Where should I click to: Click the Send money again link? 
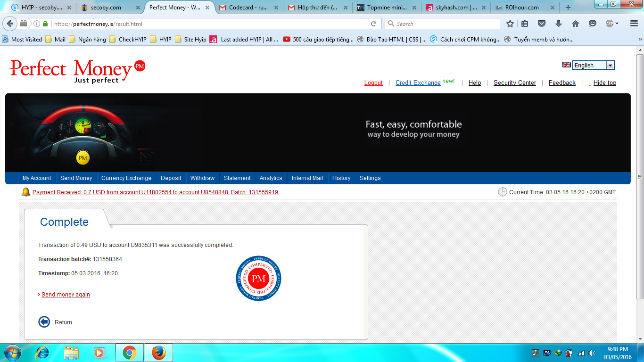tap(66, 295)
